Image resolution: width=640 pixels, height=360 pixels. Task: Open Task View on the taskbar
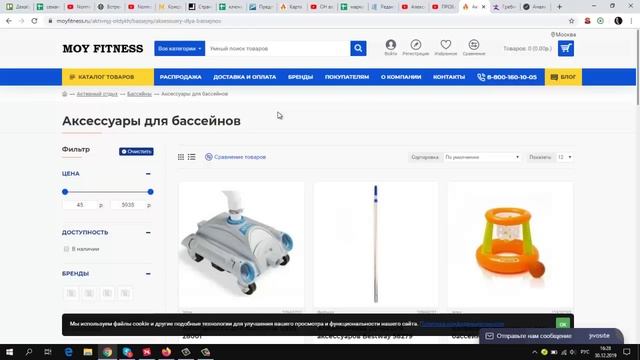pyautogui.click(x=48, y=352)
